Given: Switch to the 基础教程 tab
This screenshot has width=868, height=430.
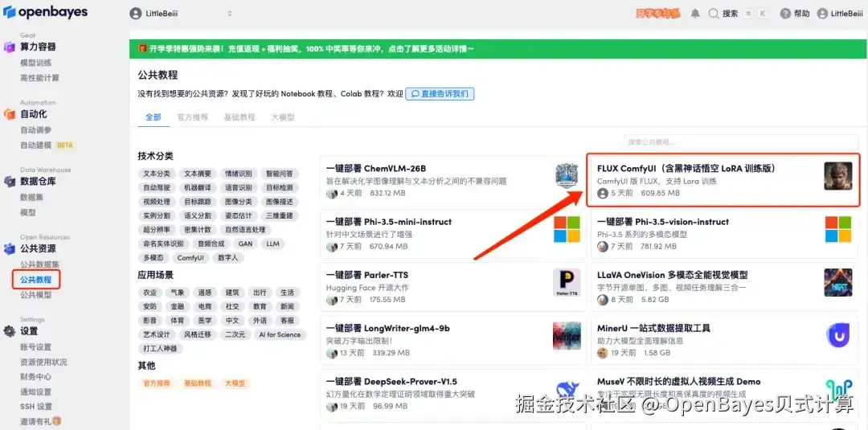Looking at the screenshot, I should (240, 117).
